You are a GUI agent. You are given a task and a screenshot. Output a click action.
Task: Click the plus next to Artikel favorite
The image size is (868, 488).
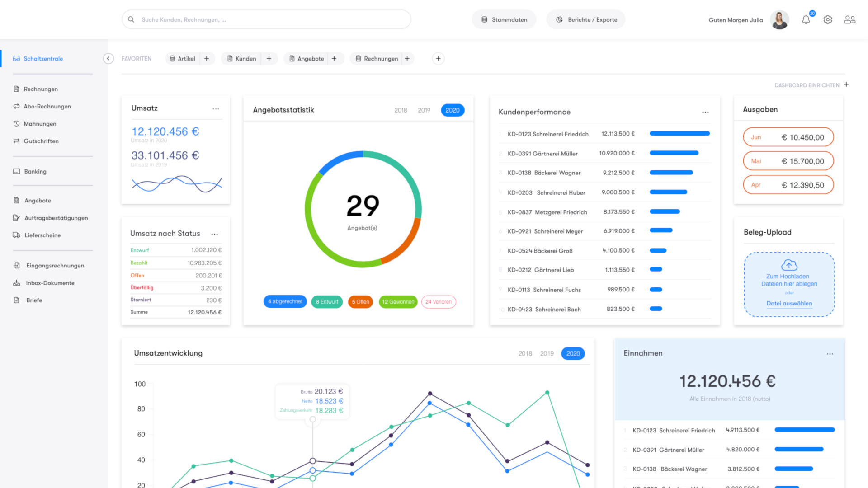point(207,59)
